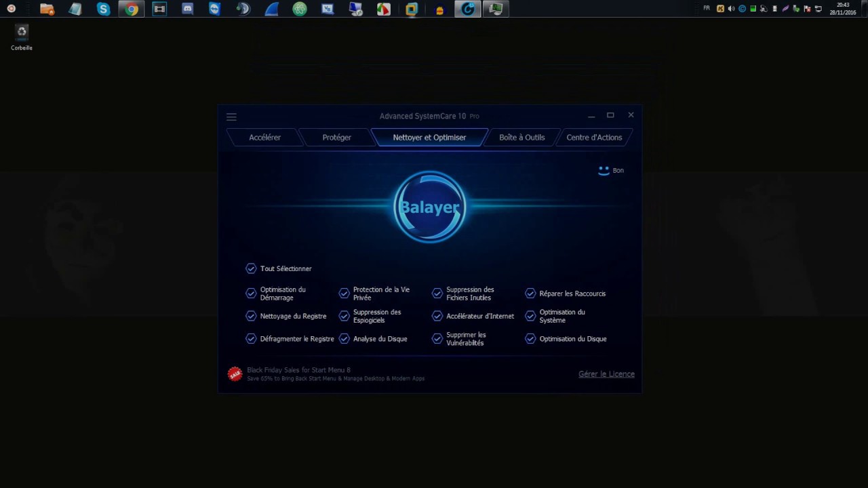Open the Wireshark shark fin icon in taskbar
This screenshot has height=488, width=868.
(271, 9)
